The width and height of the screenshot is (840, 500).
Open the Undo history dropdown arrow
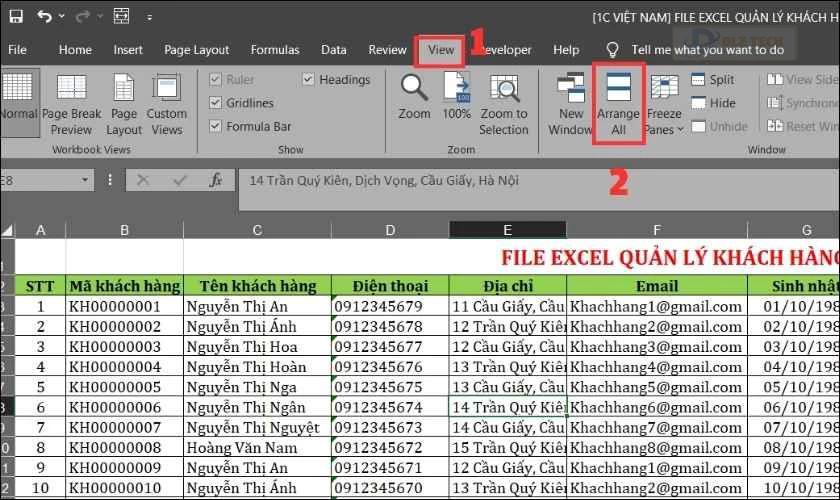click(x=62, y=17)
